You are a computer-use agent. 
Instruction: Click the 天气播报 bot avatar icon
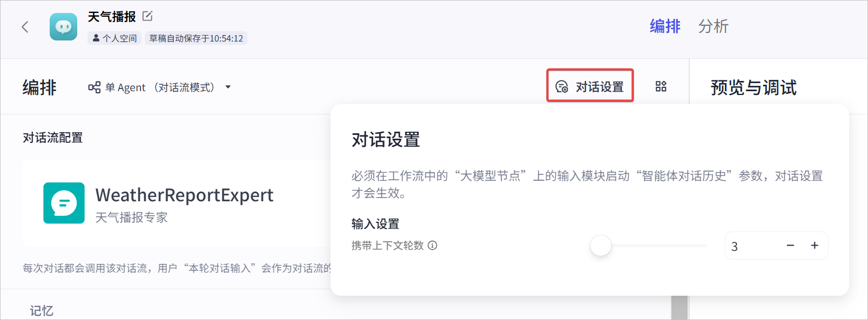coord(64,27)
